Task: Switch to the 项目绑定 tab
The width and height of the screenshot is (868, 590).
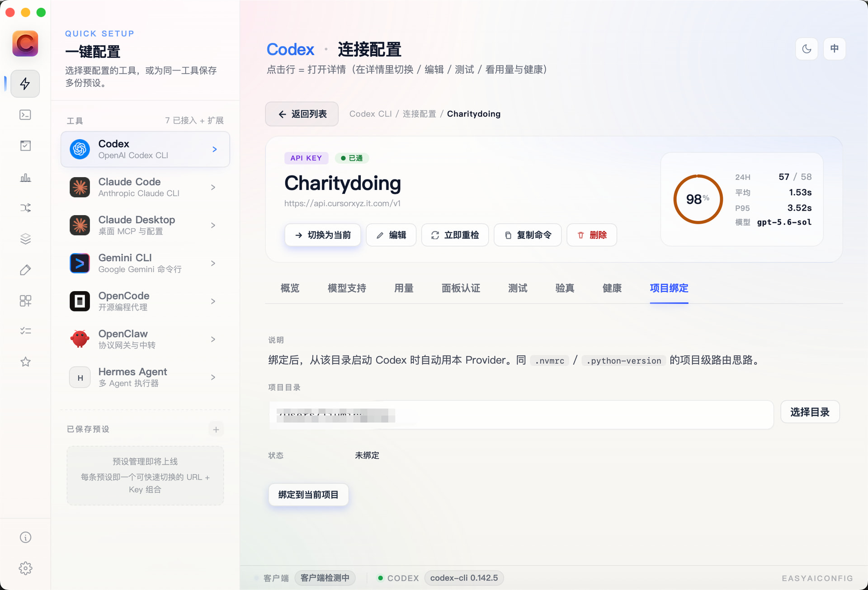Action: click(x=669, y=288)
